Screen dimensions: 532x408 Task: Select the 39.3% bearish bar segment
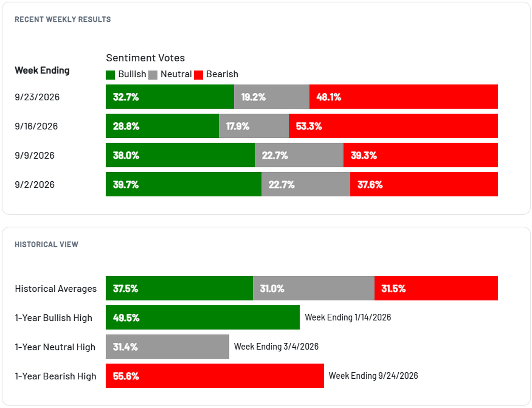421,155
